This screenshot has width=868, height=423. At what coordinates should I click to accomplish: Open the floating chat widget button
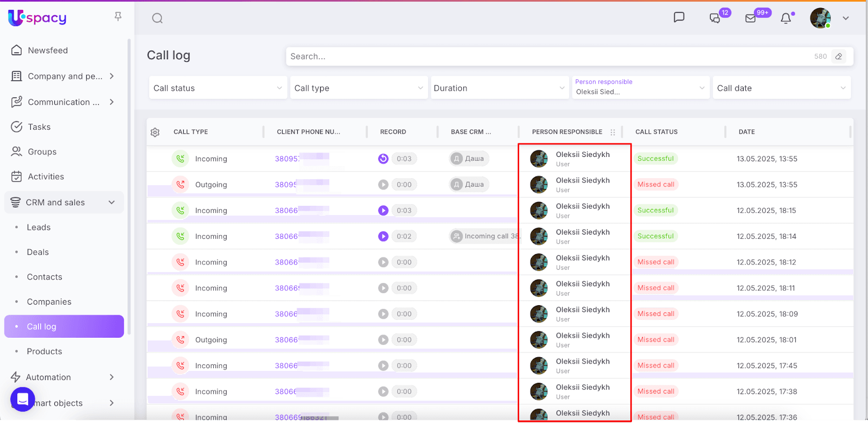point(23,400)
